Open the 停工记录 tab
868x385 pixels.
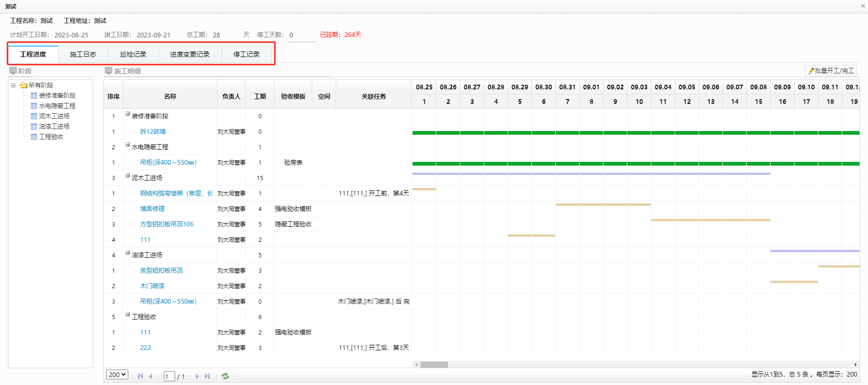tap(246, 54)
